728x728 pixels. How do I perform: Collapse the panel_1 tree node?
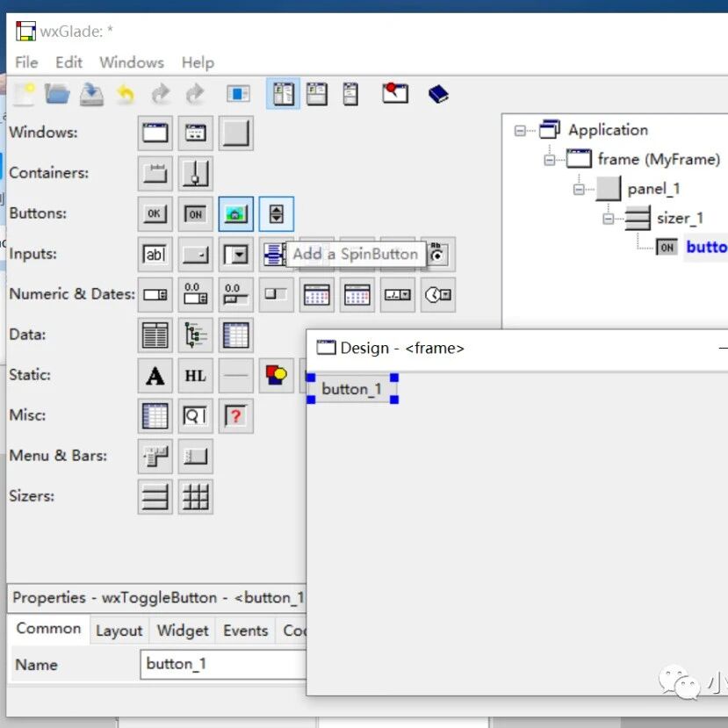[x=579, y=190]
